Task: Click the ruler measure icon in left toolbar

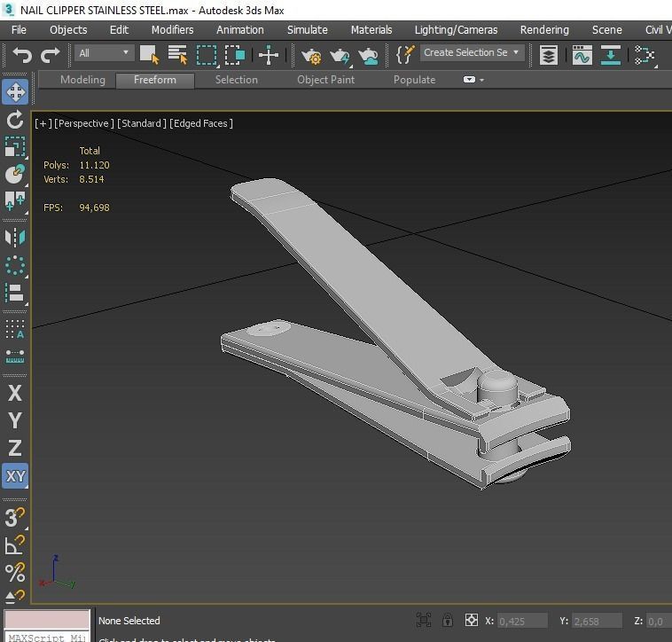Action: coord(15,356)
